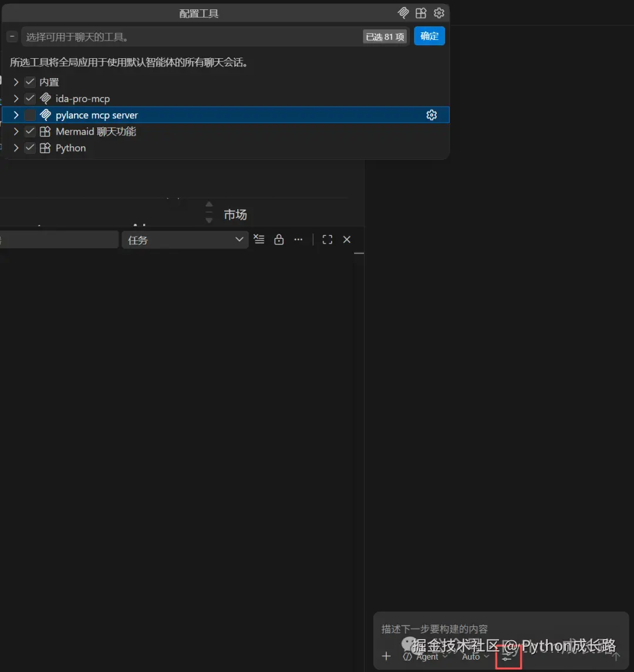Open the pylance mcp server gear settings
The image size is (634, 672).
click(431, 115)
